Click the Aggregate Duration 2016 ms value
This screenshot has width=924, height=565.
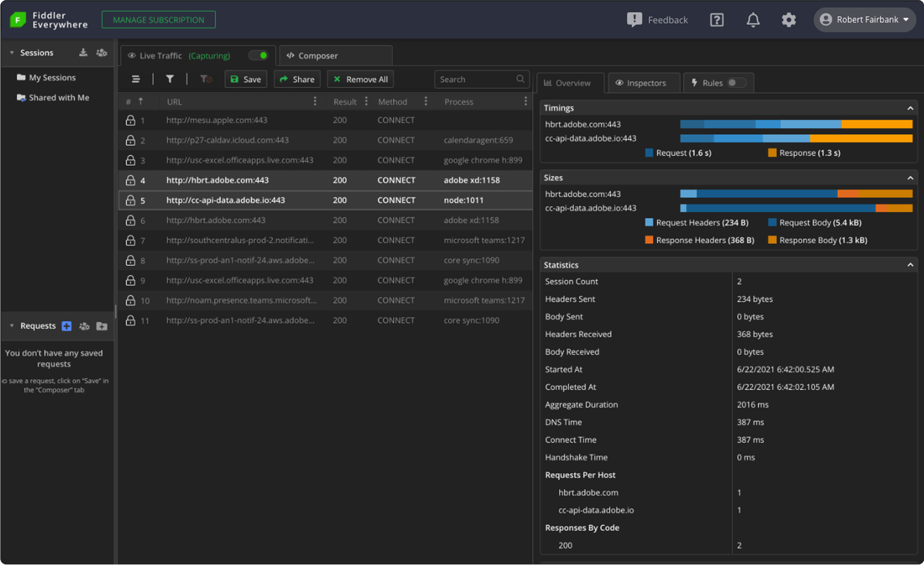pos(752,405)
